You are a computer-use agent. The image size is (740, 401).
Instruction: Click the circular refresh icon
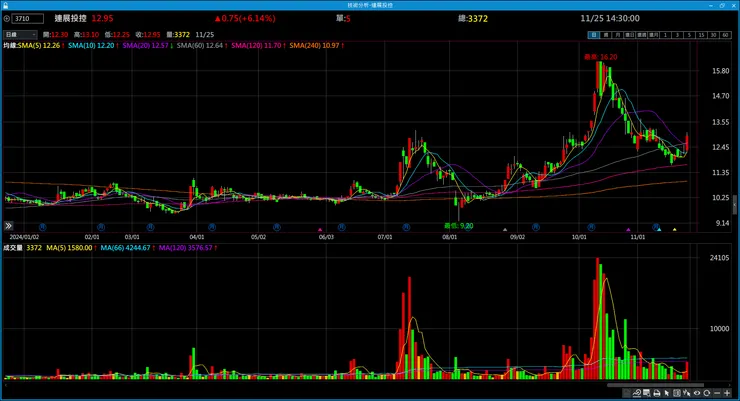tap(706, 393)
